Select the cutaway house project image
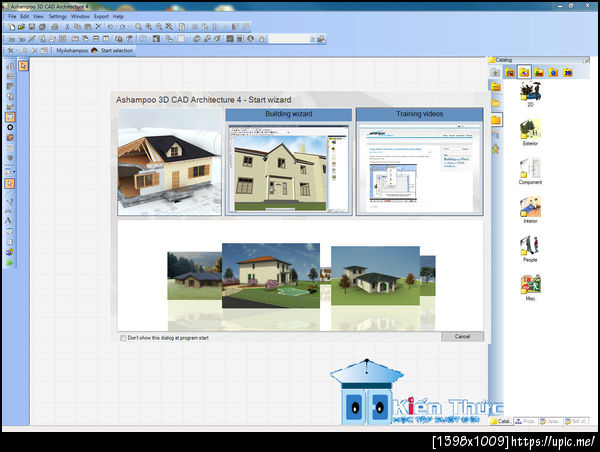Viewport: 600px width, 452px height. pos(170,162)
